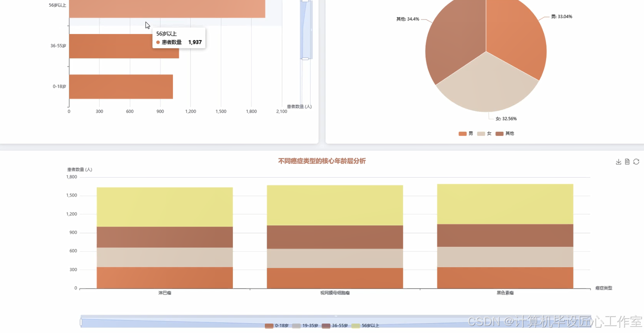Click the chart title 不同癌症类型的核心年龄层分析

point(322,161)
